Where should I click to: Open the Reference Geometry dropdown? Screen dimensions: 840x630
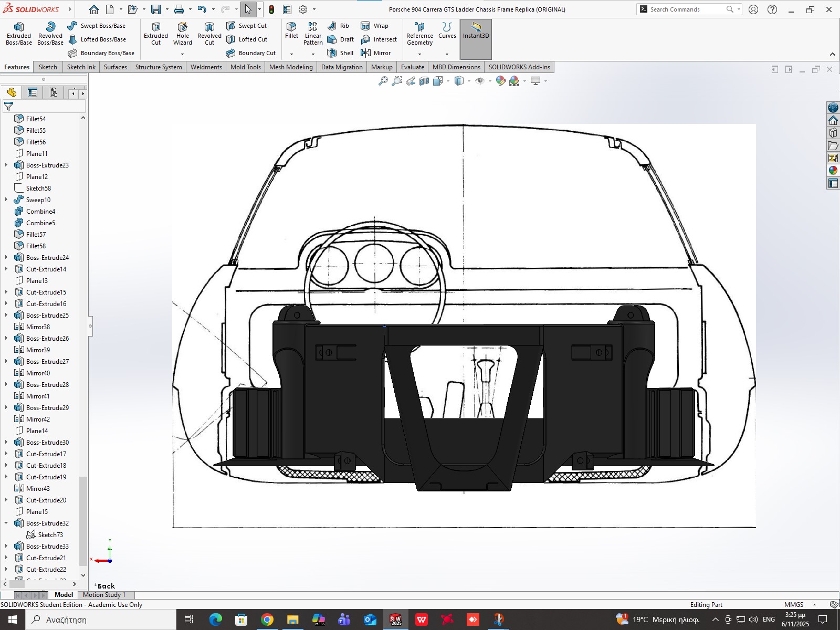tap(419, 54)
